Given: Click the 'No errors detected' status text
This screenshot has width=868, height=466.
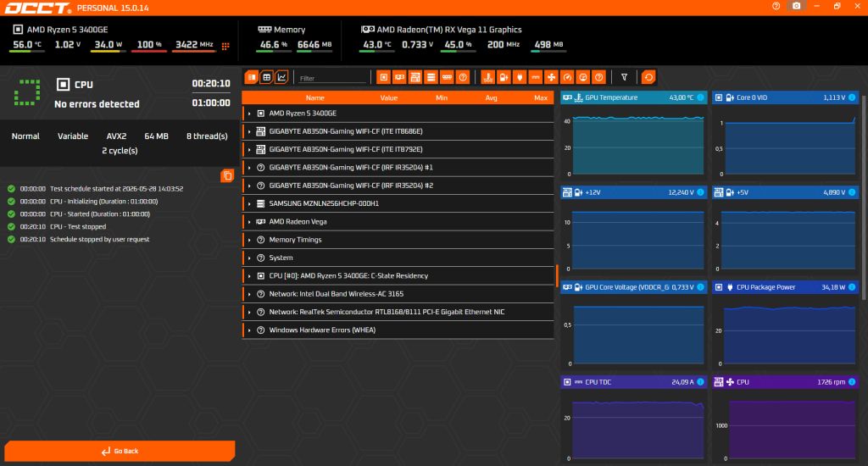Looking at the screenshot, I should point(97,104).
